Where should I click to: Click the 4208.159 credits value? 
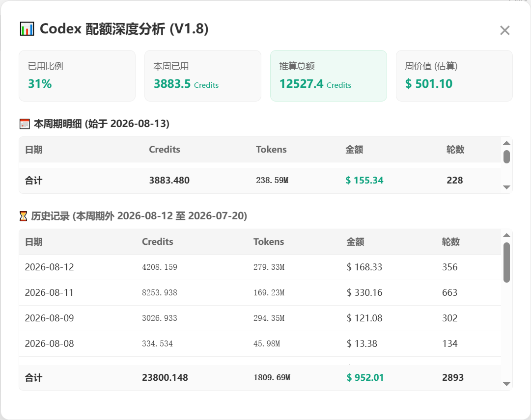click(160, 267)
